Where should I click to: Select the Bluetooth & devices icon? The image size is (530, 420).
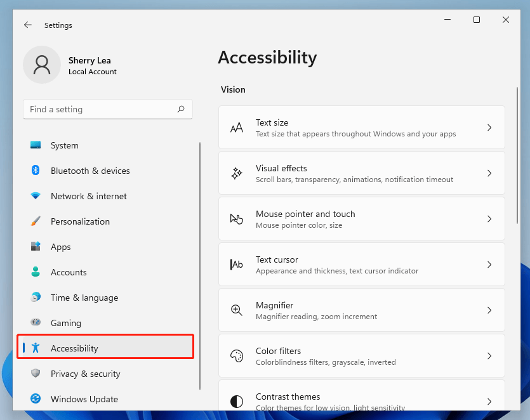point(36,171)
